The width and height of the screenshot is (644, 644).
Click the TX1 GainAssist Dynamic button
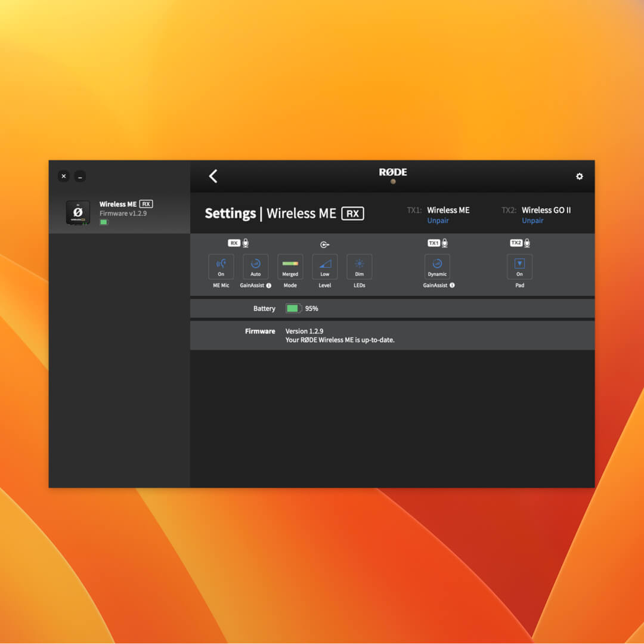pos(437,267)
